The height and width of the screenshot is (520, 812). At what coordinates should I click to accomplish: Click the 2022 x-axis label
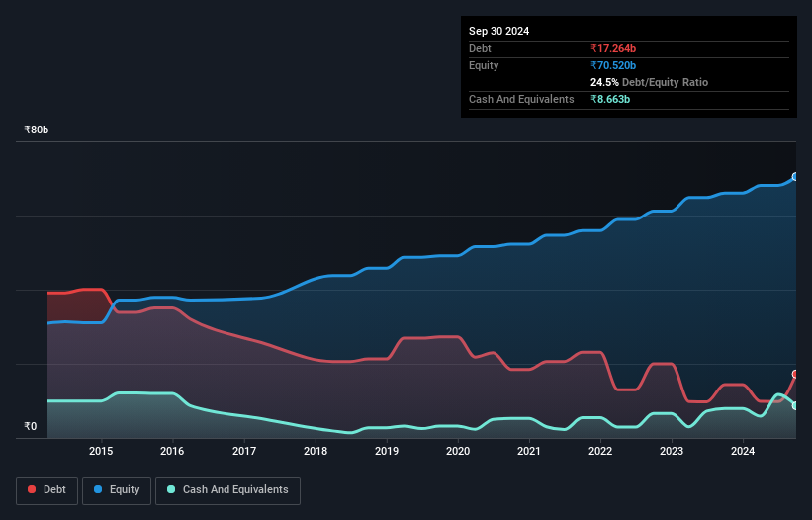click(x=600, y=451)
